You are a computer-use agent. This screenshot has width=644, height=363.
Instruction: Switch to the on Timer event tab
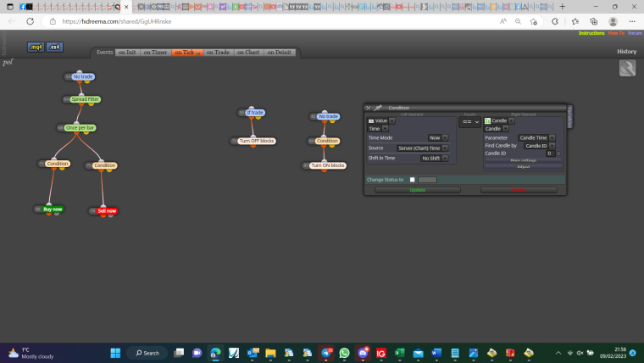[155, 53]
